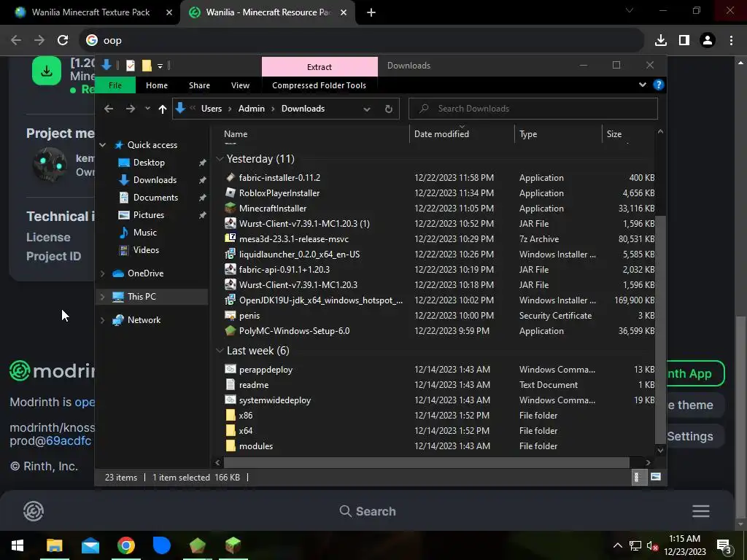
Task: Select the modules folder icon
Action: (x=231, y=446)
